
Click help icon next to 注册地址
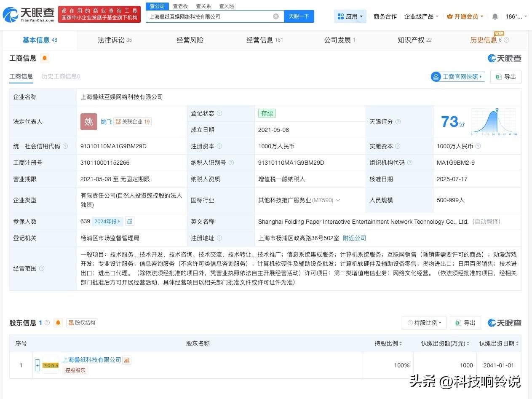[219, 238]
